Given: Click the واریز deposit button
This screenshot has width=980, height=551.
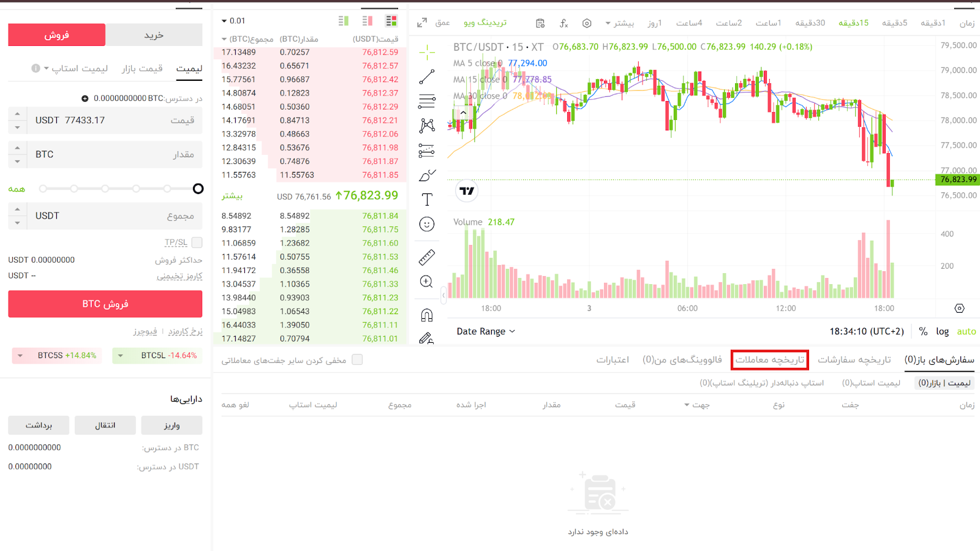Looking at the screenshot, I should pyautogui.click(x=171, y=425).
